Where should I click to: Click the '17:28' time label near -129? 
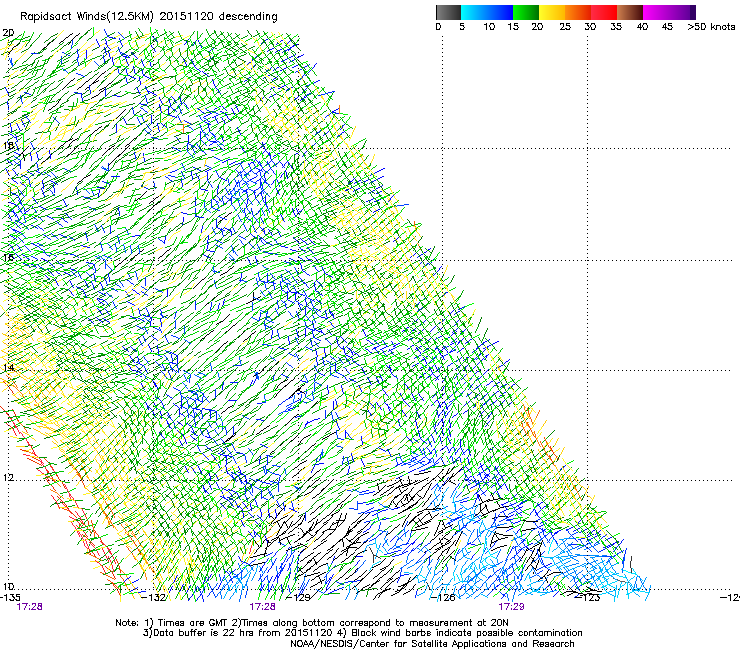tap(262, 607)
